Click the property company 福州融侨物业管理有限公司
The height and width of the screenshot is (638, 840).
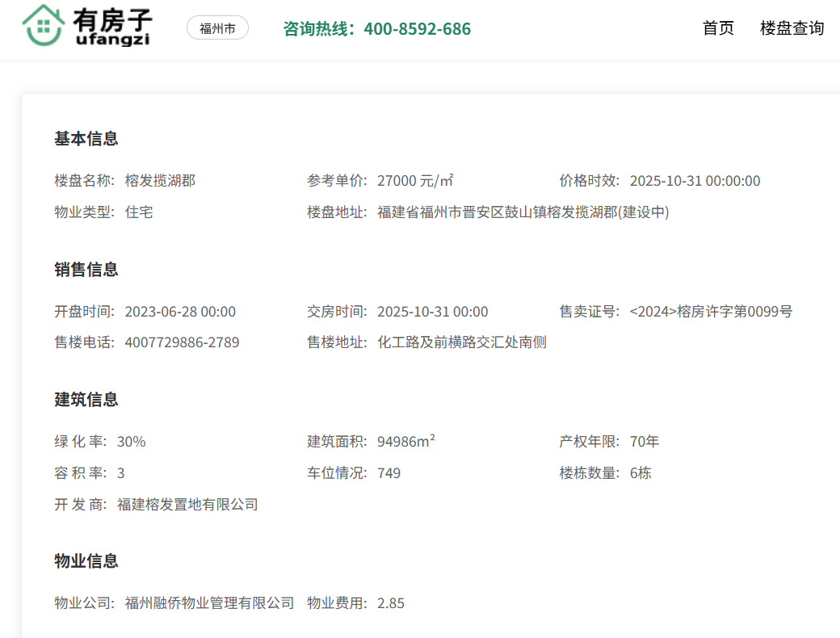(209, 603)
